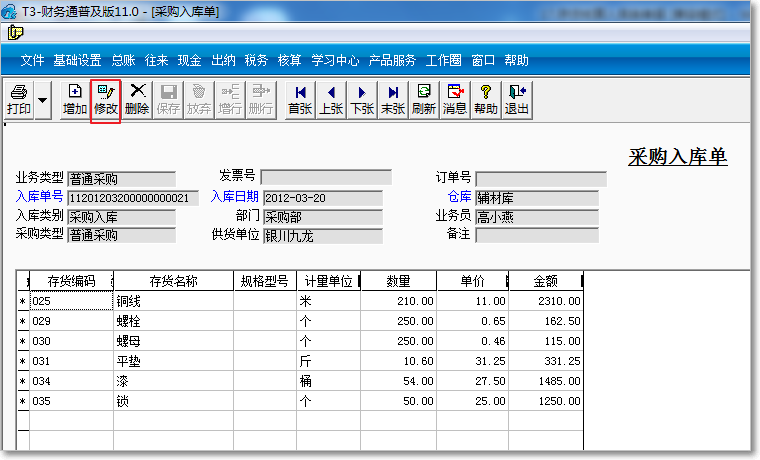The height and width of the screenshot is (460, 760).
Task: Click the 帮助 help toolbar icon
Action: coord(486,99)
